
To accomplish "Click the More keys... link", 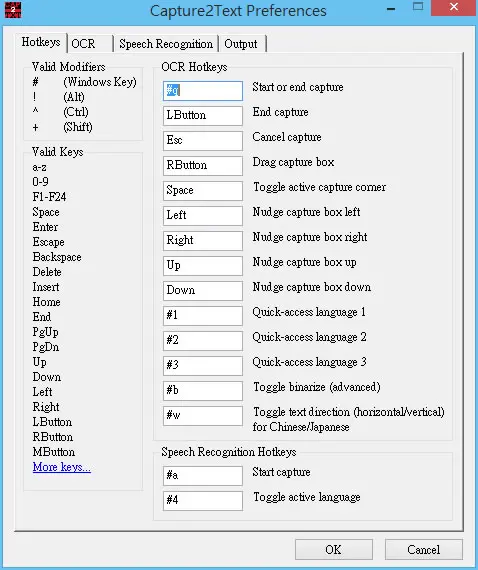I will [61, 467].
